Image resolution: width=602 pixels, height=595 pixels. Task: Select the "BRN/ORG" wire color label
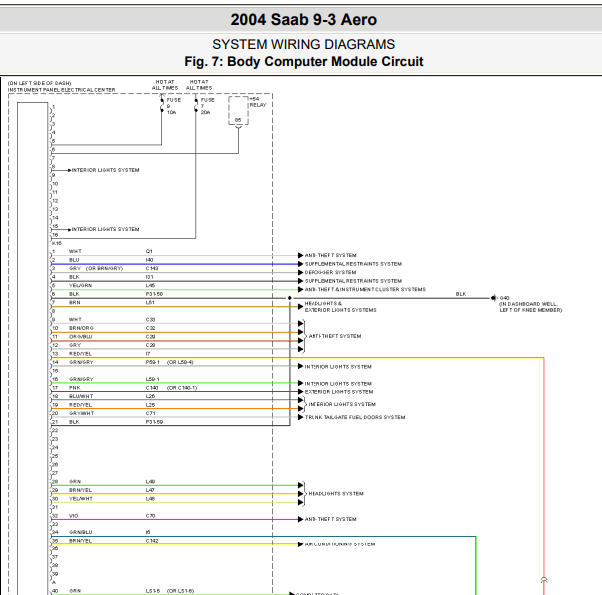(x=81, y=328)
